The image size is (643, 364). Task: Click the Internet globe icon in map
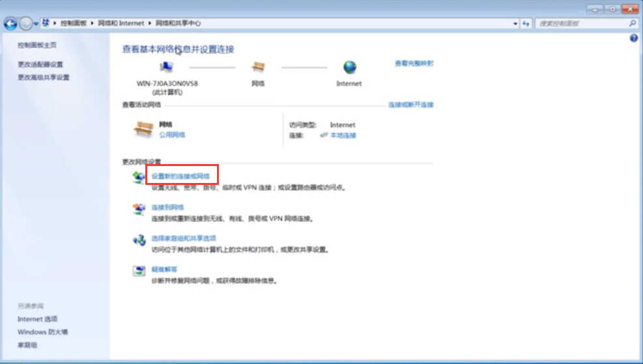(349, 67)
